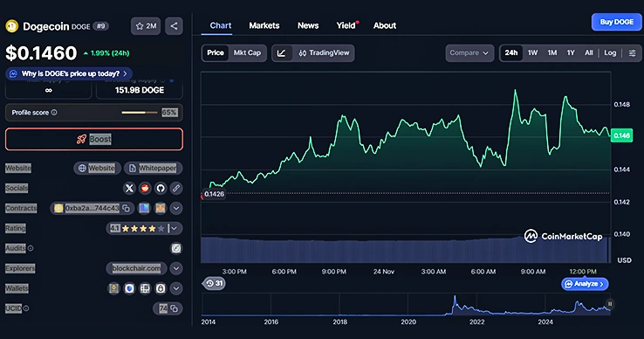Click the Audits info icon
The height and width of the screenshot is (339, 644).
tap(31, 248)
